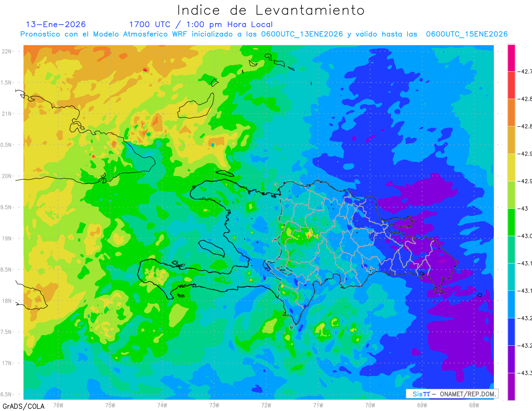Click the '74W' longitude label
Viewport: 532px width, 411px height.
[162, 405]
